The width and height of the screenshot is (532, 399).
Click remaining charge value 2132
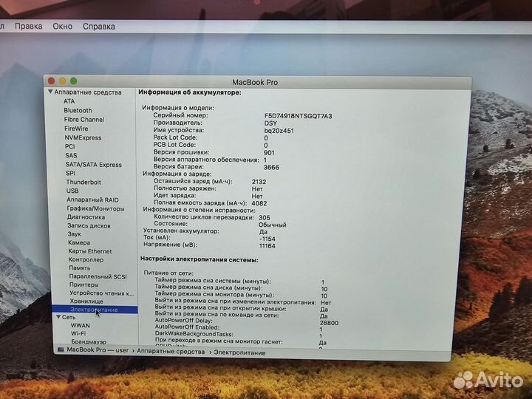point(259,182)
